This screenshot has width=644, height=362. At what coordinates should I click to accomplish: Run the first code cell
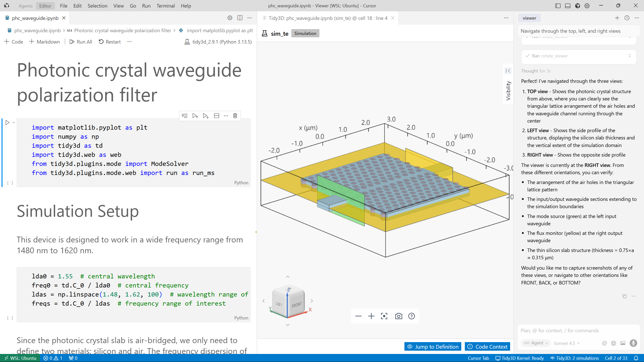[7, 123]
